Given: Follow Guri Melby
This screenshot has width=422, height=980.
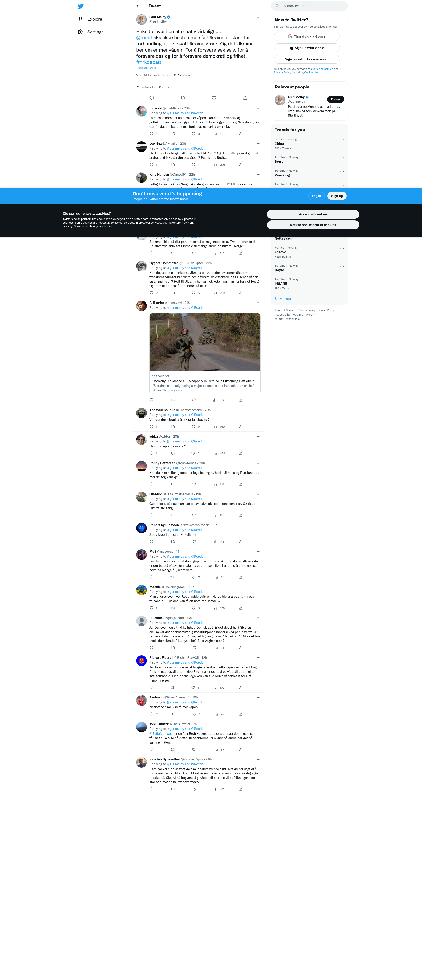Looking at the screenshot, I should click(336, 99).
